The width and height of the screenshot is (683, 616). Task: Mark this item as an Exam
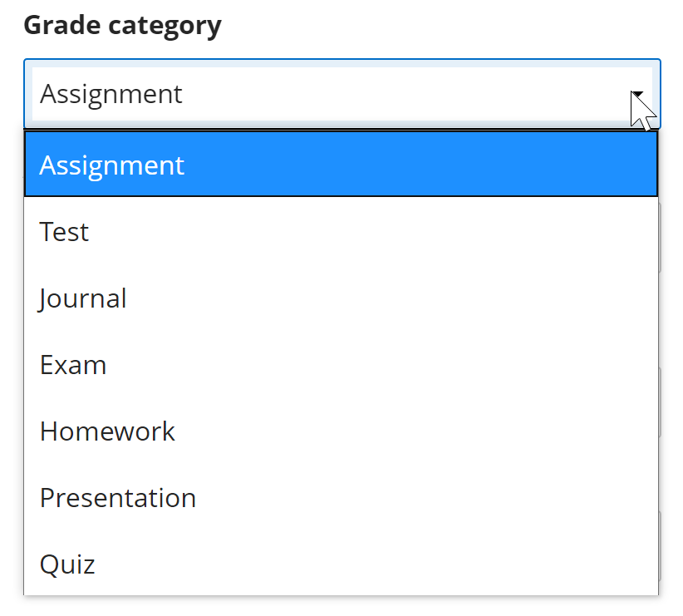[73, 365]
